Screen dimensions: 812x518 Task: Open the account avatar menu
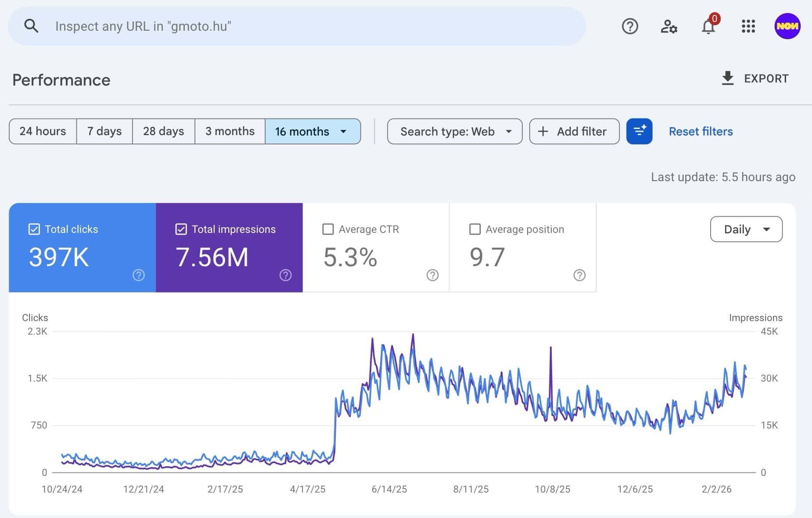pyautogui.click(x=787, y=26)
